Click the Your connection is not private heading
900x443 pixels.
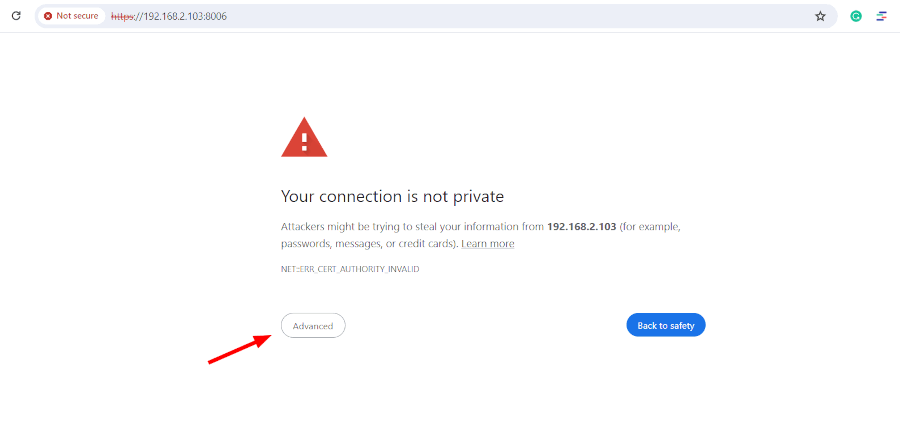click(393, 196)
